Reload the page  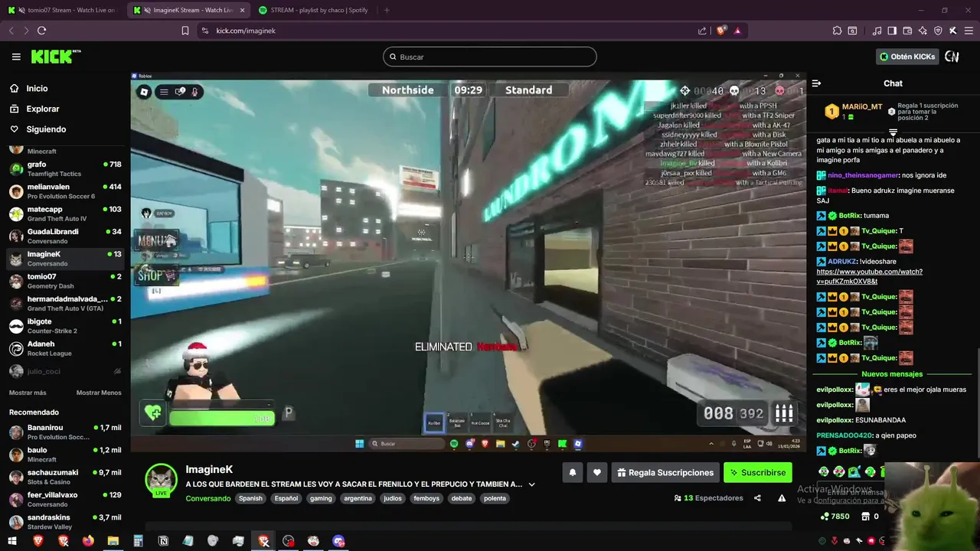coord(41,31)
